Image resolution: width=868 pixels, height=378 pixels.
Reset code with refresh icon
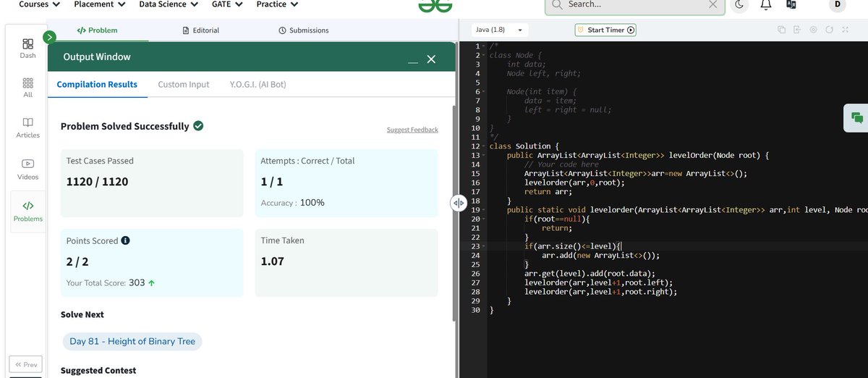point(829,30)
